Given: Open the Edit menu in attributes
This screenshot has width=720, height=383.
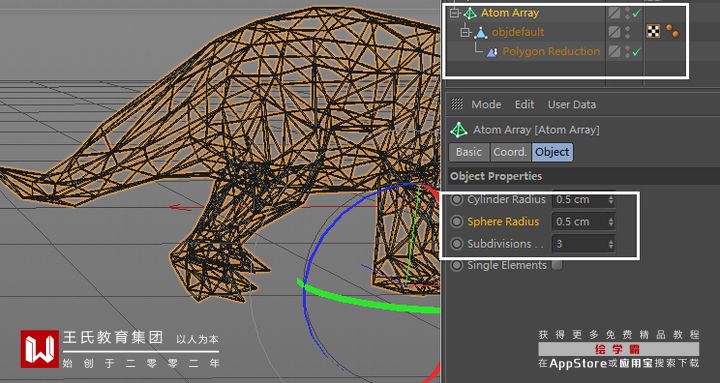Looking at the screenshot, I should [524, 105].
